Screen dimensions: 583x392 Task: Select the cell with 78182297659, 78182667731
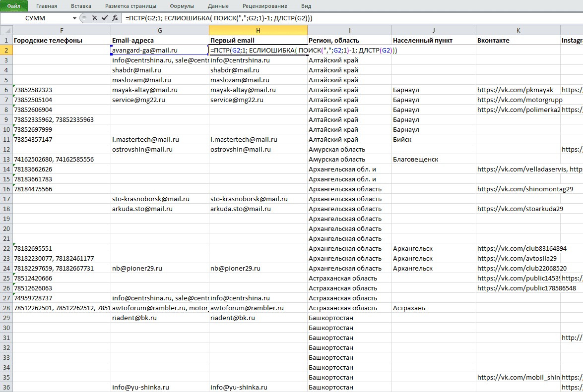[62, 268]
